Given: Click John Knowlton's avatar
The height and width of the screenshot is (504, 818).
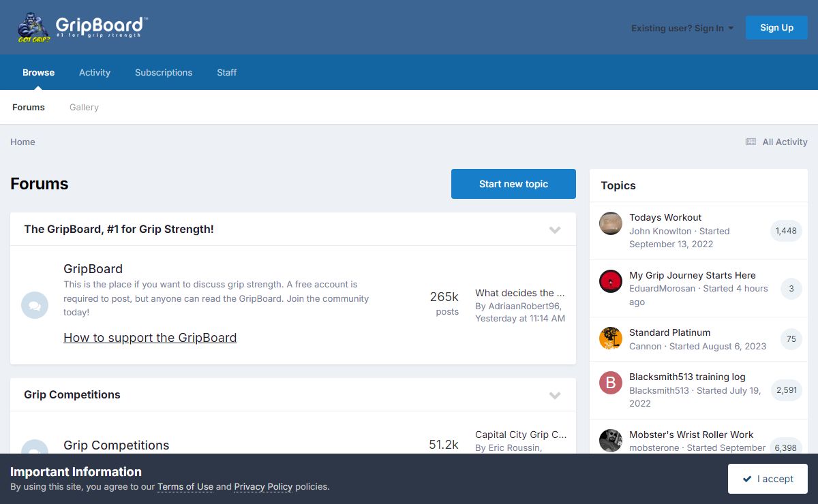Looking at the screenshot, I should pyautogui.click(x=611, y=223).
